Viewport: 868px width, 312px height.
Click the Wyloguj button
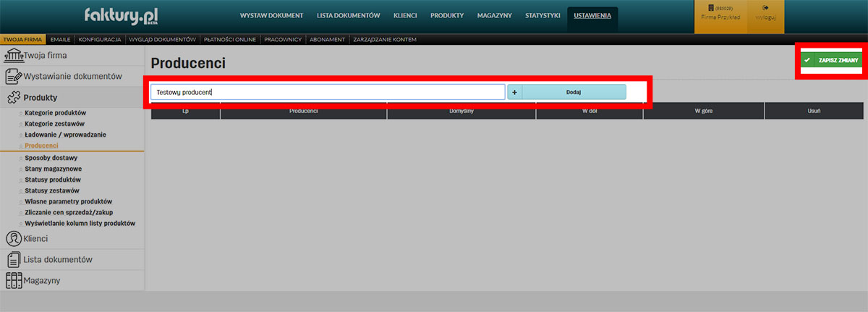coord(765,17)
